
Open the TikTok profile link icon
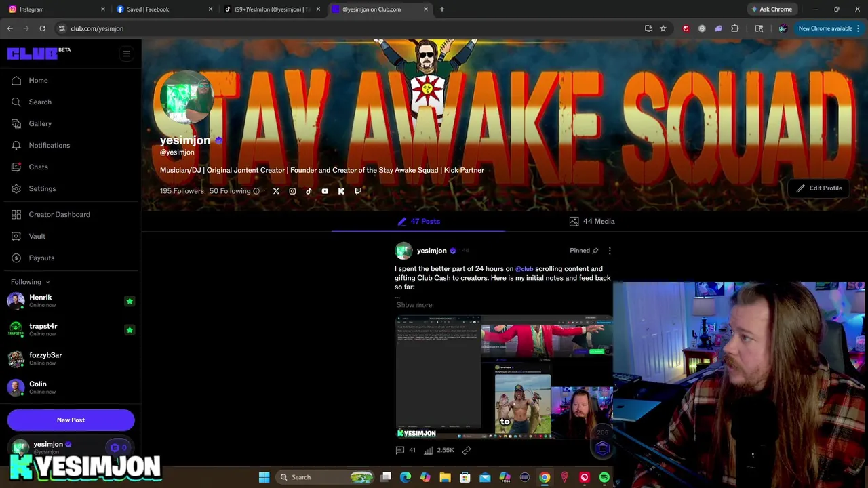(309, 191)
